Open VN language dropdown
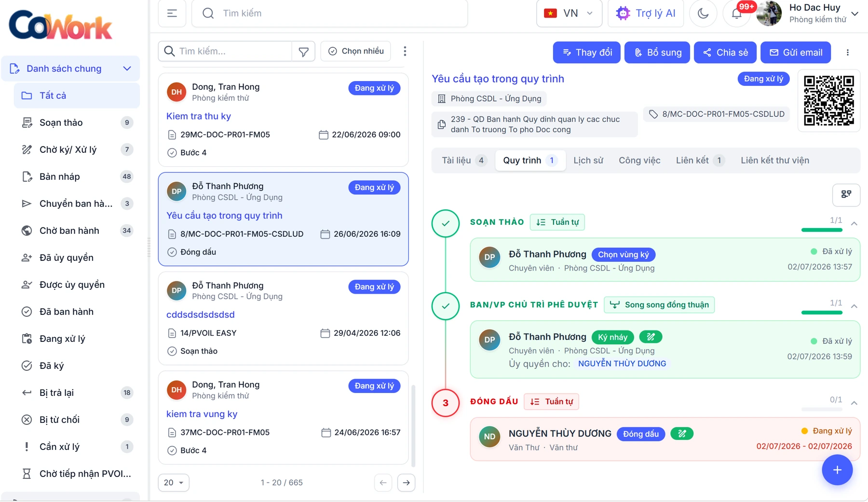 (x=569, y=13)
